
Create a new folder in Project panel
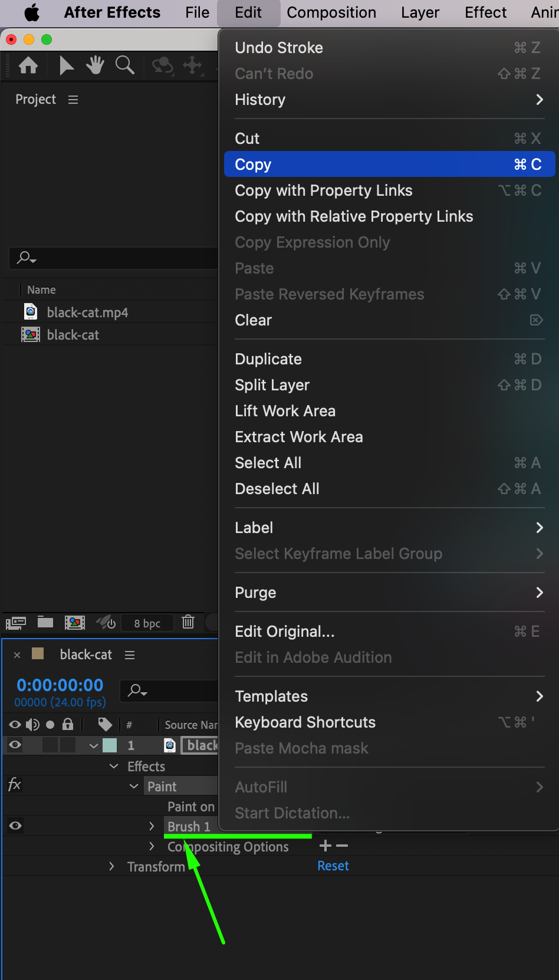pos(45,622)
